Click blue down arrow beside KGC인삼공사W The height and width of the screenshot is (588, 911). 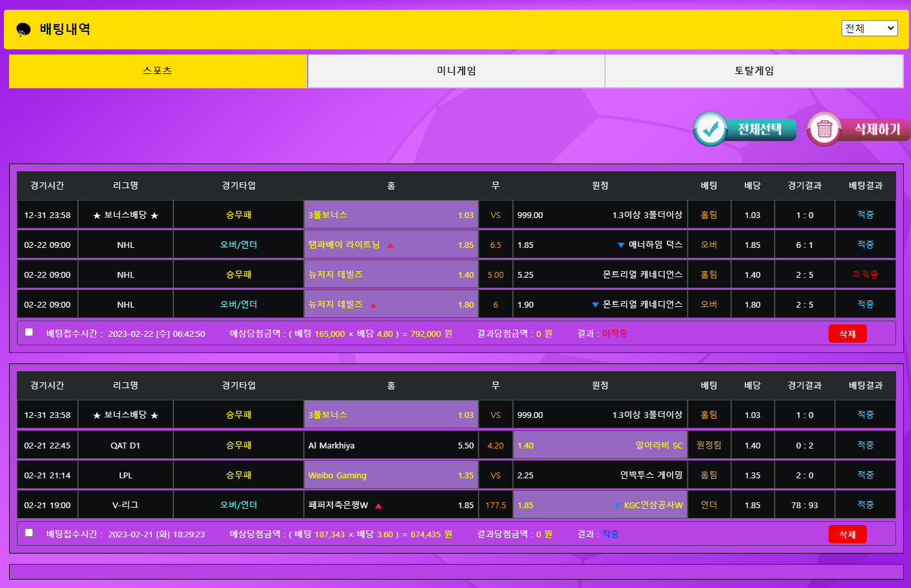pos(617,506)
